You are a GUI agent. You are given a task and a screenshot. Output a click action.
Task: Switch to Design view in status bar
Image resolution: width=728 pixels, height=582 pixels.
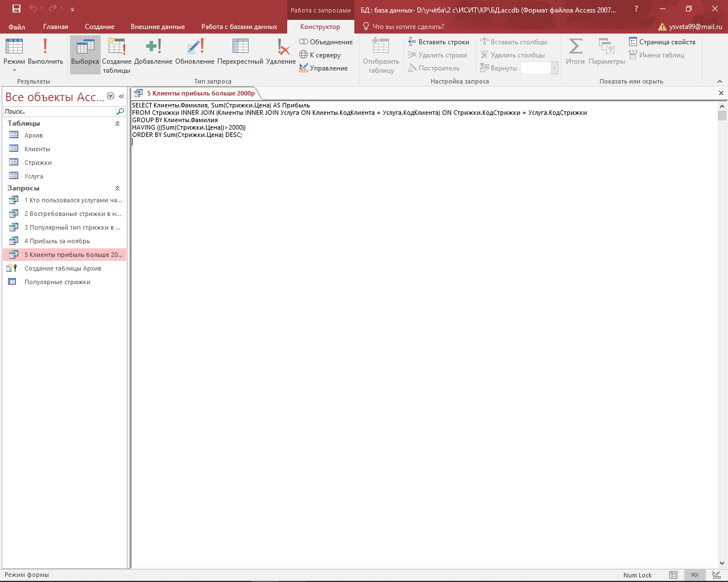coord(716,575)
